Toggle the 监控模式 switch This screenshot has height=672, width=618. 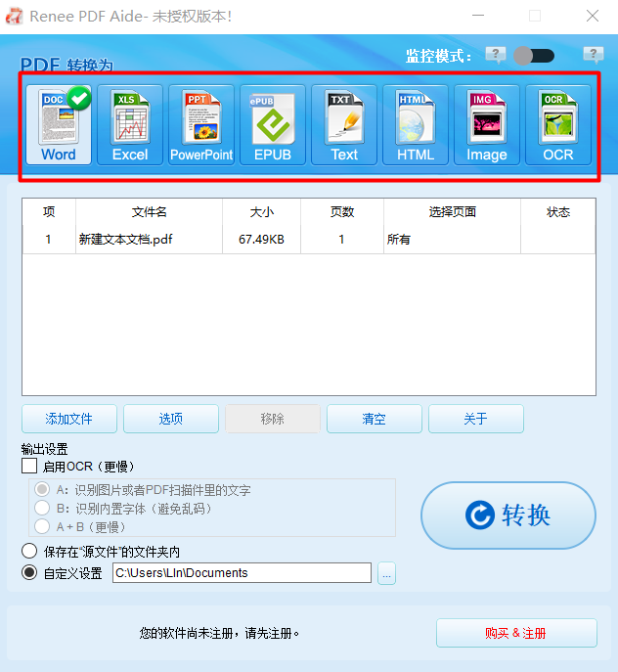coord(534,56)
